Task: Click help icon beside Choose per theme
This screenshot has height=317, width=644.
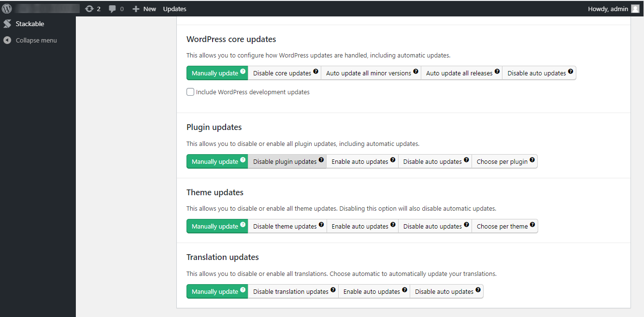Action: 532,225
